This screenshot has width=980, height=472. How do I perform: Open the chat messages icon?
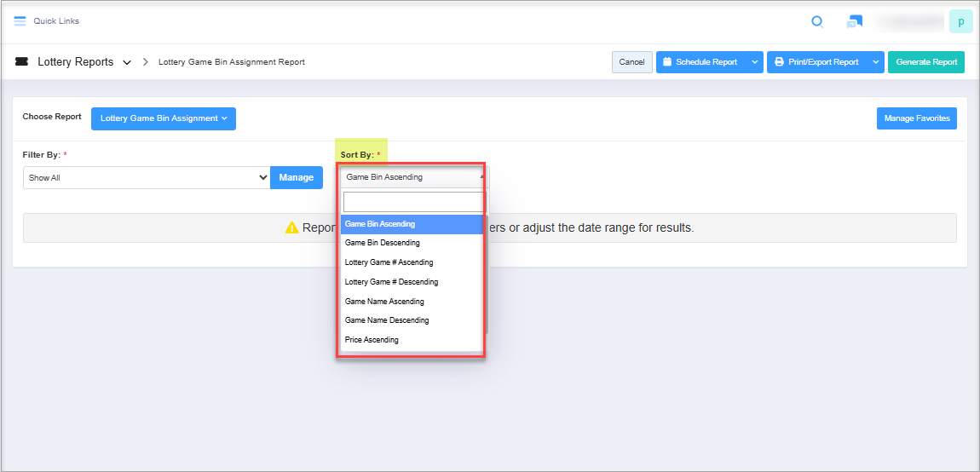click(x=854, y=22)
